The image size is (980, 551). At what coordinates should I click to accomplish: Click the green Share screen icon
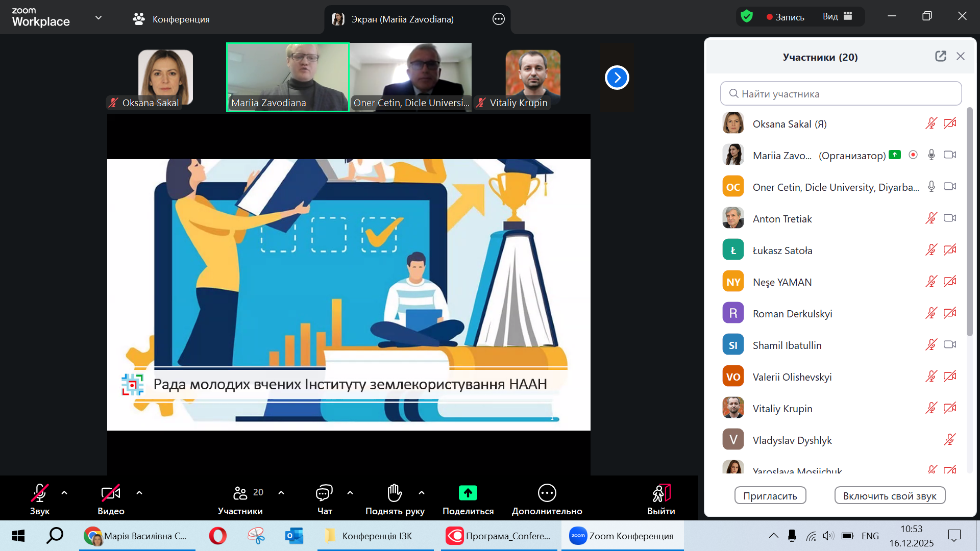(468, 493)
